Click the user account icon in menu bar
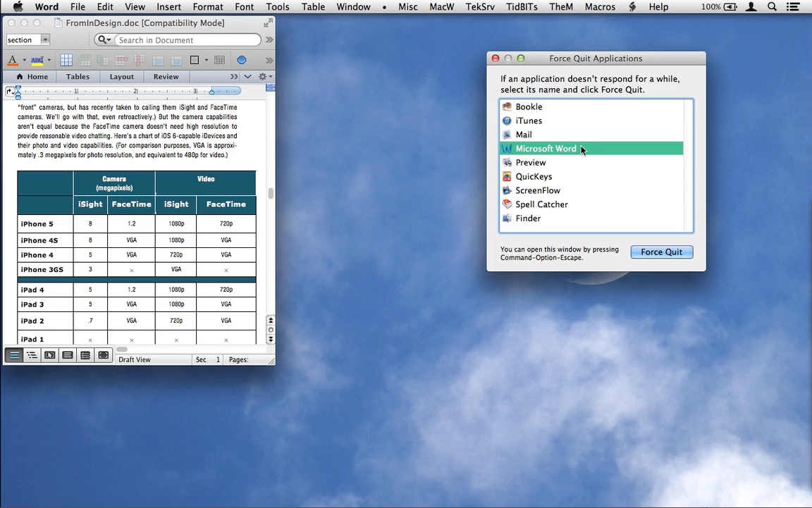The image size is (812, 508). click(751, 7)
